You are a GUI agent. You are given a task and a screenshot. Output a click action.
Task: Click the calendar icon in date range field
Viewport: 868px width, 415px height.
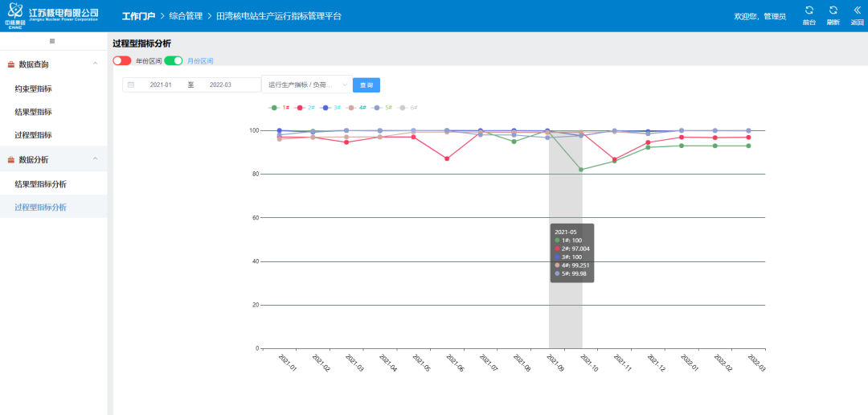coord(131,84)
